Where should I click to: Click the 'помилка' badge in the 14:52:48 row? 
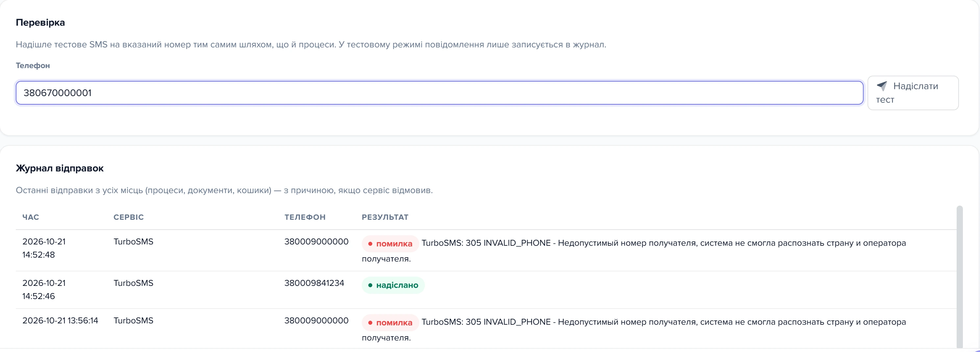390,243
